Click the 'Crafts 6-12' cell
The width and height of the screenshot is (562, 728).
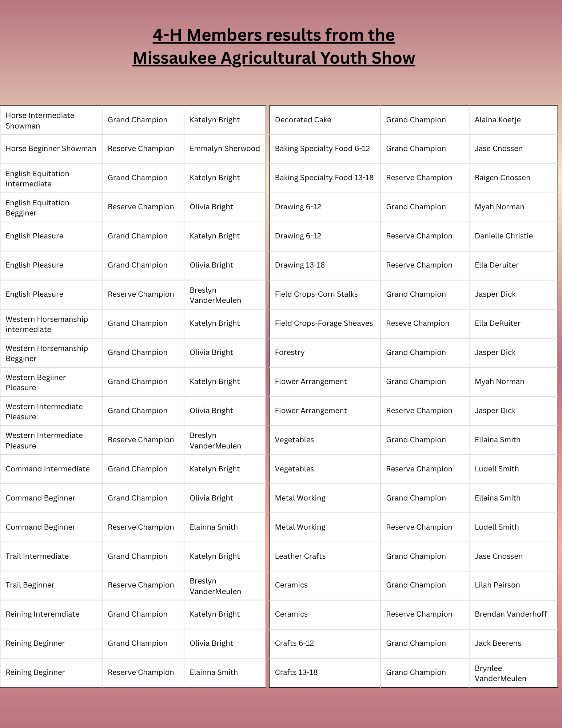[x=325, y=644]
